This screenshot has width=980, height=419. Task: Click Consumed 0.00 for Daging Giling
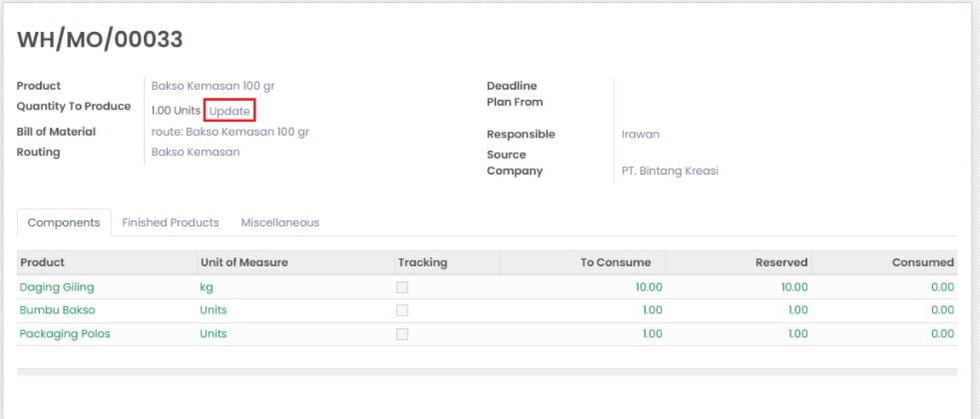click(942, 287)
